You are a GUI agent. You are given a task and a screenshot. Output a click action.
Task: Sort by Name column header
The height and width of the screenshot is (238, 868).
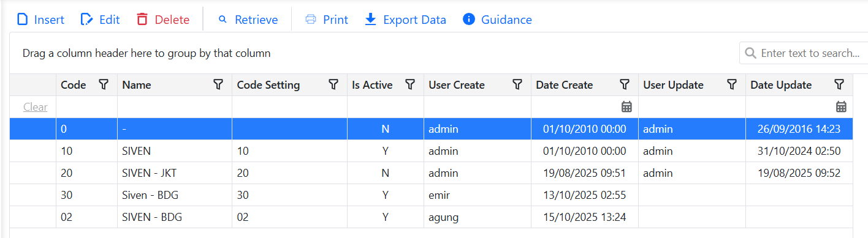pyautogui.click(x=137, y=85)
